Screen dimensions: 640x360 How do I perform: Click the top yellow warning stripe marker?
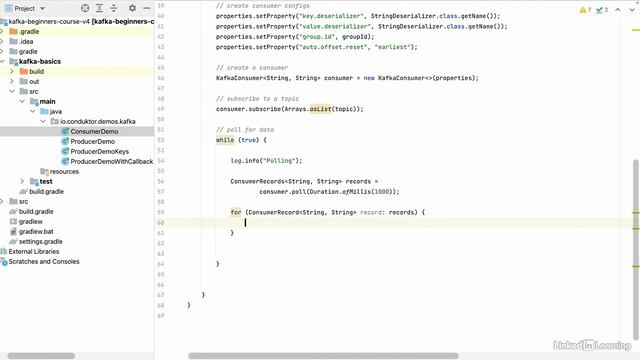(636, 30)
